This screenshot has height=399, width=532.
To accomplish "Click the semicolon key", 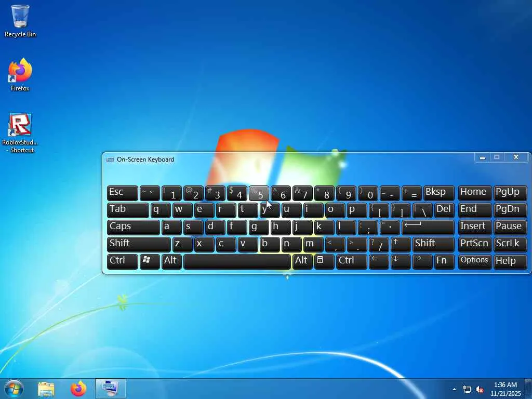I will pyautogui.click(x=368, y=227).
